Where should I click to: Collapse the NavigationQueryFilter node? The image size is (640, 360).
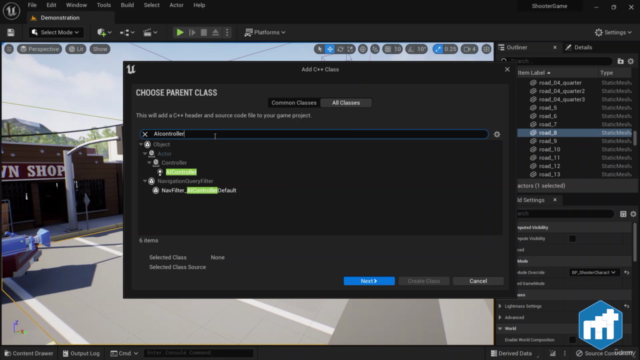(x=145, y=181)
